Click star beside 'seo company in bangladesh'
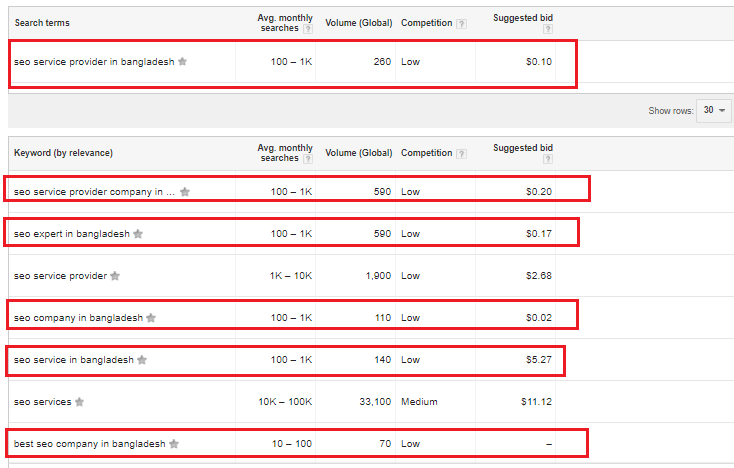 pyautogui.click(x=151, y=318)
